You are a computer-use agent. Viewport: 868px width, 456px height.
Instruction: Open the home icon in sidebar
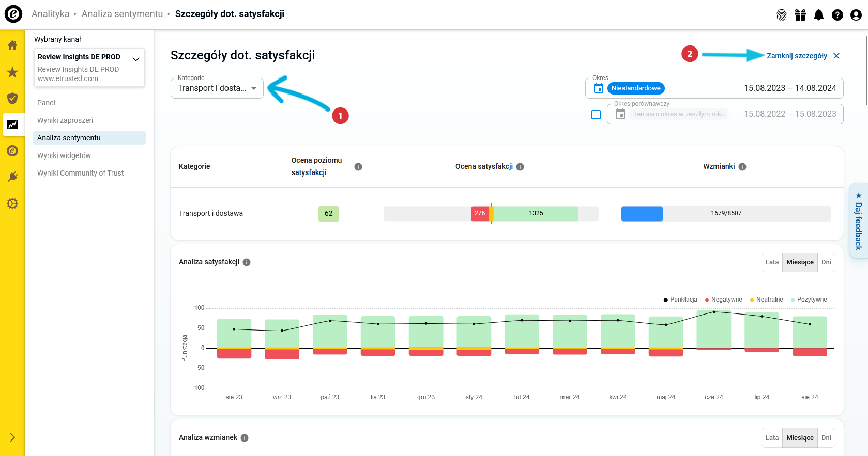click(12, 45)
